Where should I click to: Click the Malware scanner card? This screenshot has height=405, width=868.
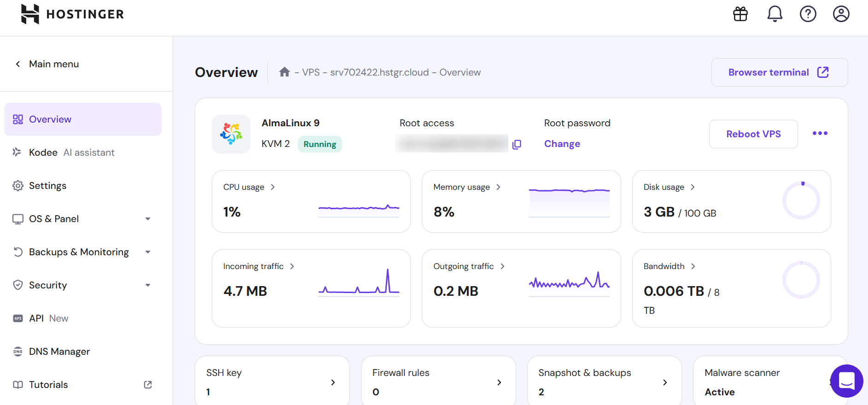pyautogui.click(x=770, y=381)
